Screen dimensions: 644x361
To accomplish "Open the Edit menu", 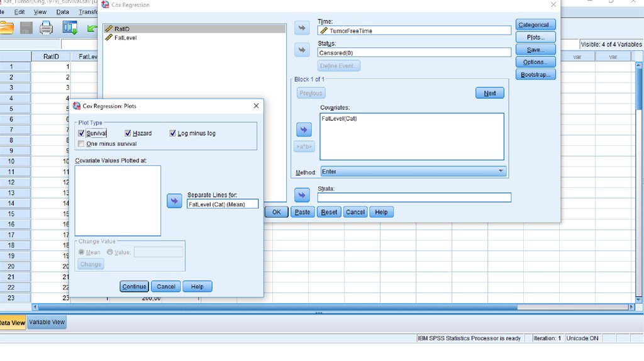I will tap(19, 12).
